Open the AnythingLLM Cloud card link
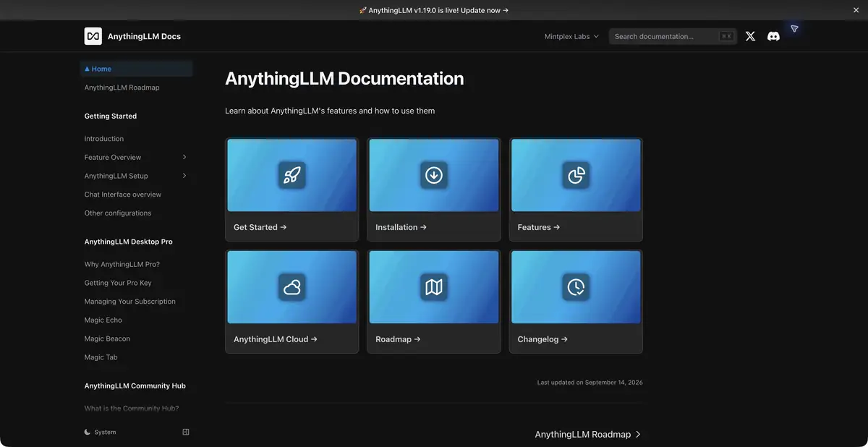 [292, 302]
